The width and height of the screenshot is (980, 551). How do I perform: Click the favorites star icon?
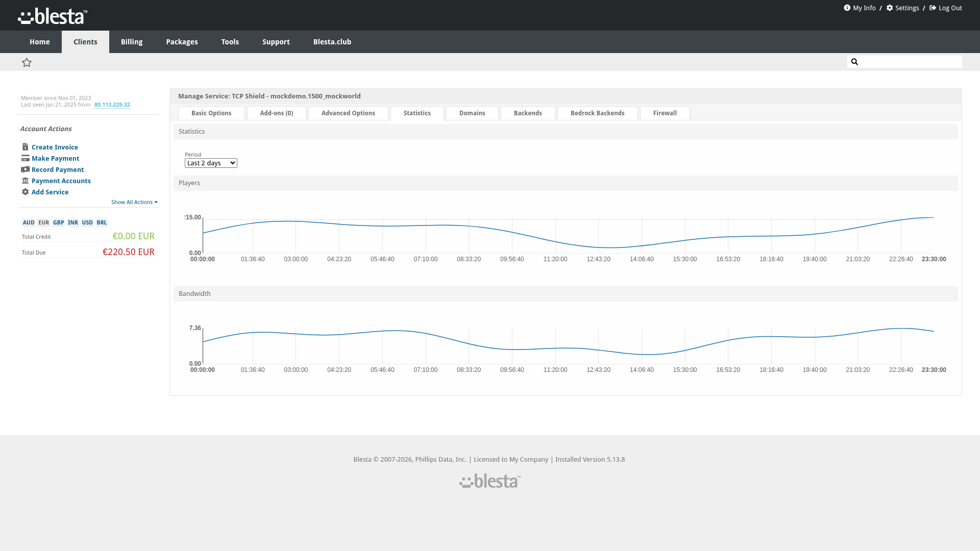pyautogui.click(x=27, y=62)
